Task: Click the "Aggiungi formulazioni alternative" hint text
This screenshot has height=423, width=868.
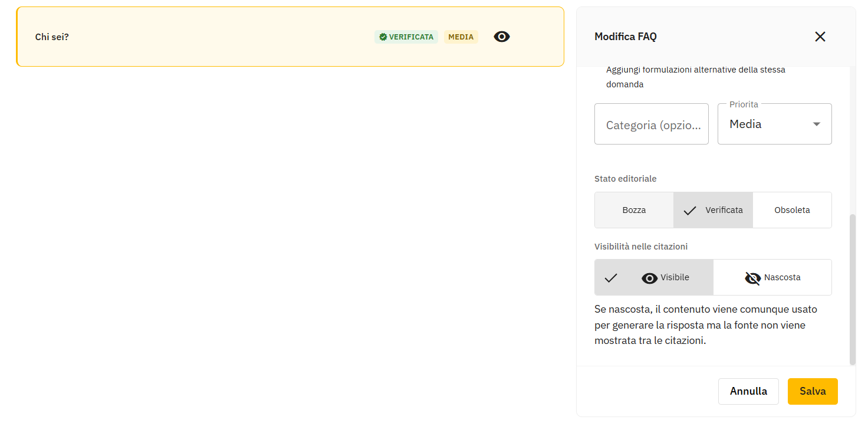Action: pos(696,77)
